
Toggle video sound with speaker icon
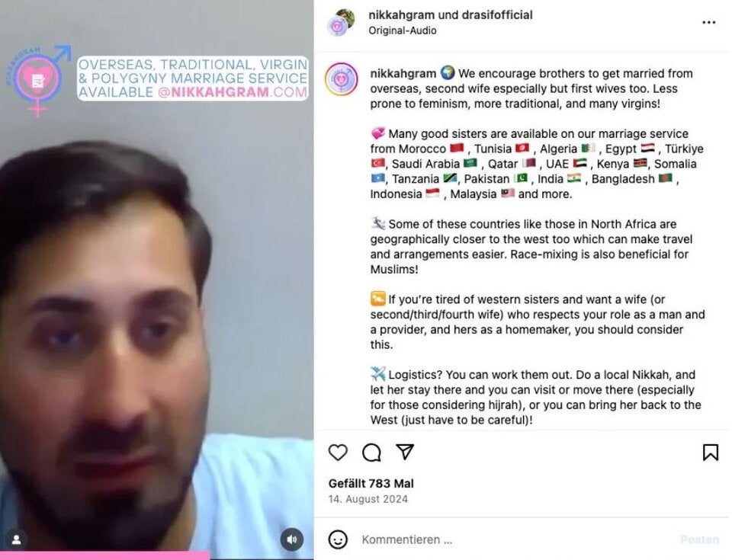292,539
